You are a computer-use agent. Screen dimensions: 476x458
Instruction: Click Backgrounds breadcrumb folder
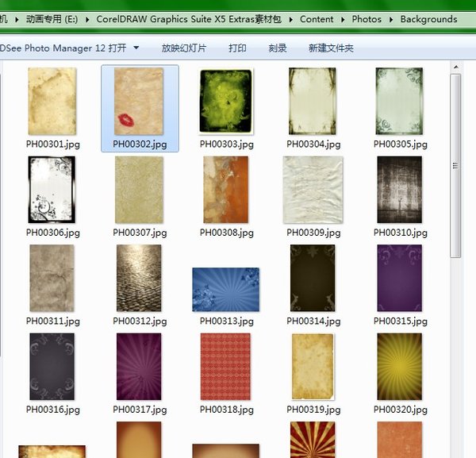pos(428,19)
